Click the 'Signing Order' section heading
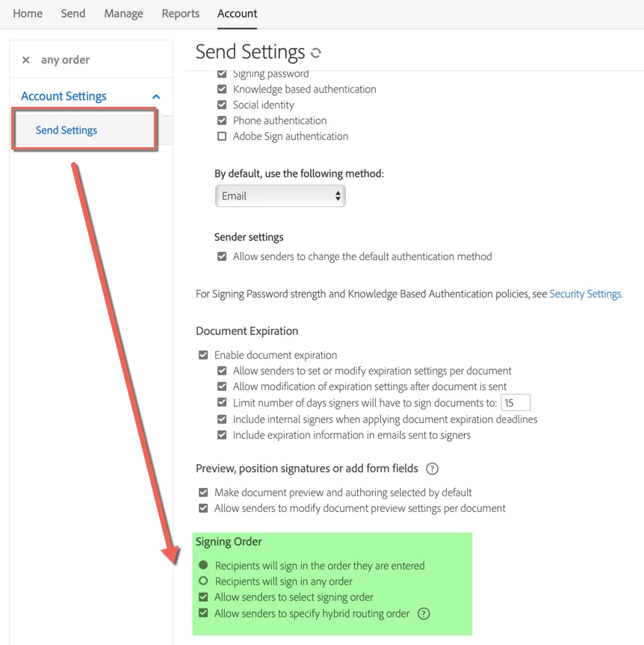The height and width of the screenshot is (645, 644). pyautogui.click(x=229, y=542)
